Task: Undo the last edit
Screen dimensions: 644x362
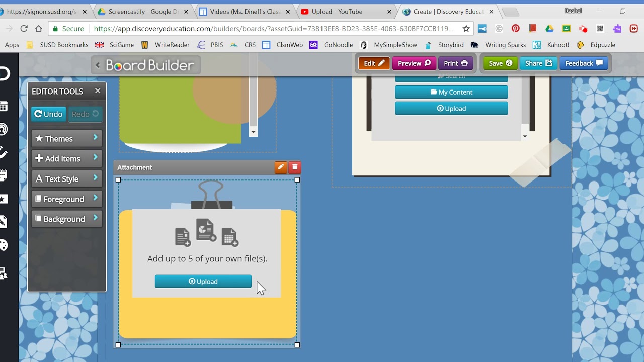Action: point(48,114)
